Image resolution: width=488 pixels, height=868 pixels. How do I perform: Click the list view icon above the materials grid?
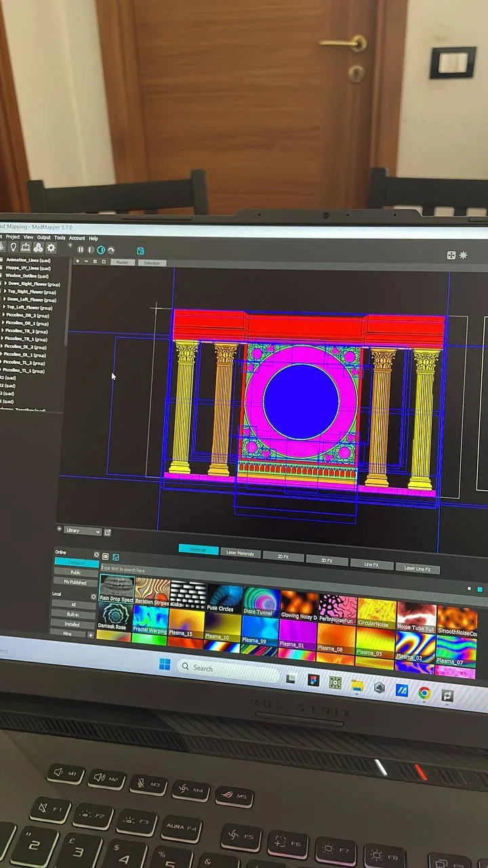tap(105, 557)
